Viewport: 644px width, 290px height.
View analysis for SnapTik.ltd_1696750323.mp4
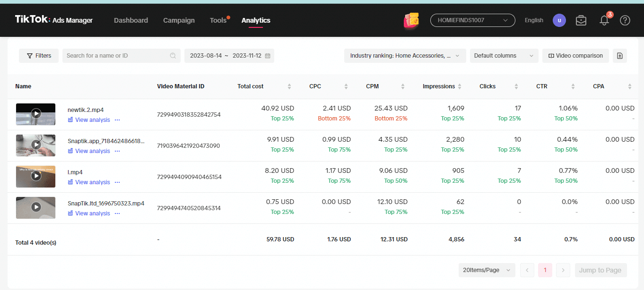89,213
